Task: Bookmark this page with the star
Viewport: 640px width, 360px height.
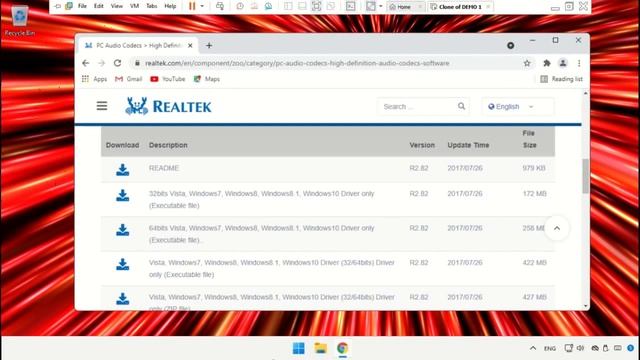Action: pyautogui.click(x=527, y=63)
